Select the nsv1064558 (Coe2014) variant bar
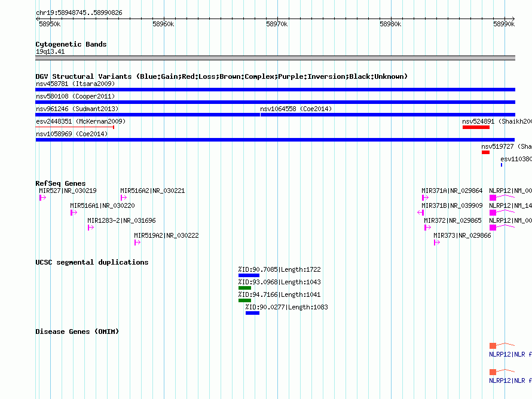Viewport: 532px width, 399px height. tap(388, 115)
